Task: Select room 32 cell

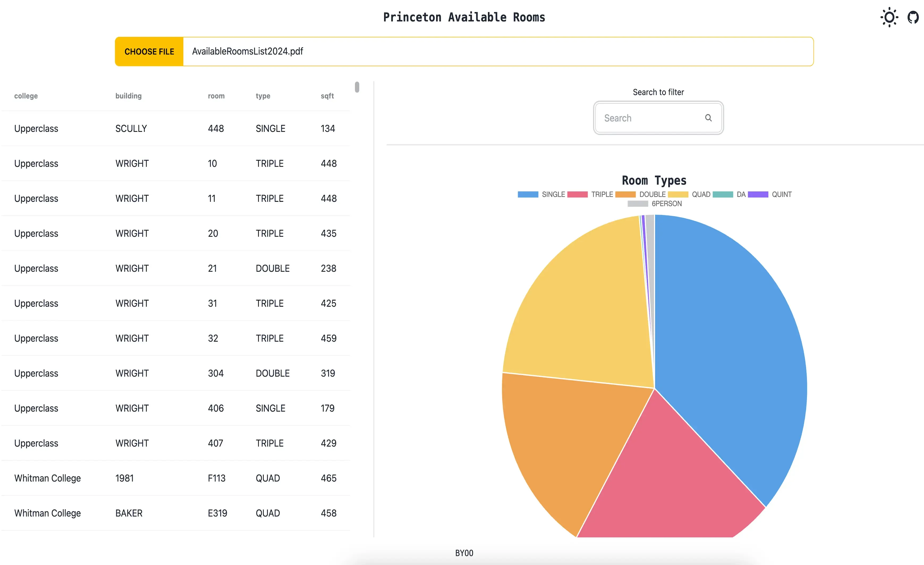Action: point(213,338)
